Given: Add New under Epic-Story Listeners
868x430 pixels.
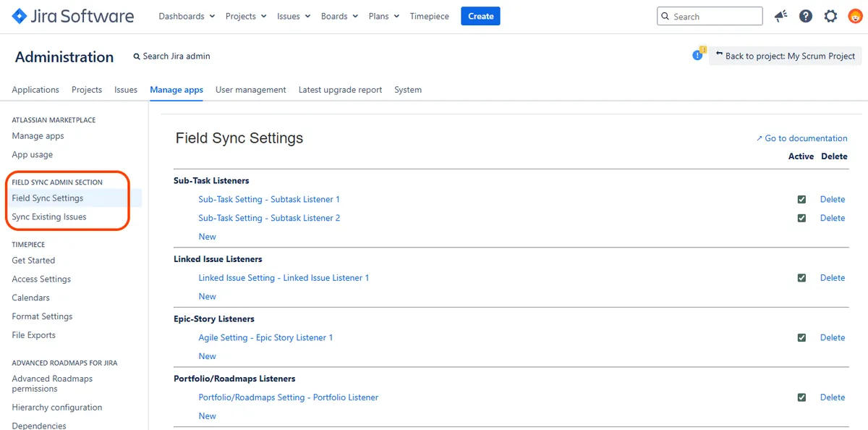Looking at the screenshot, I should coord(207,356).
